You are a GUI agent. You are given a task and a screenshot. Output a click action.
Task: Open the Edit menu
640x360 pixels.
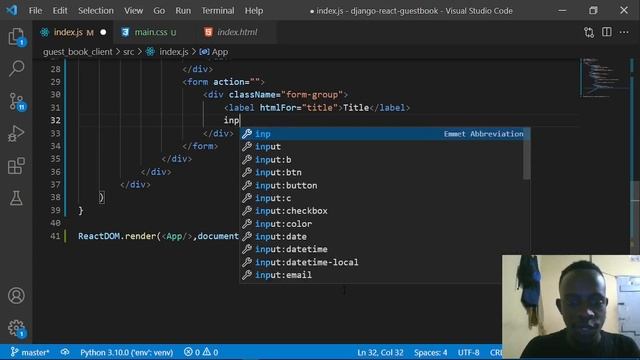point(60,11)
